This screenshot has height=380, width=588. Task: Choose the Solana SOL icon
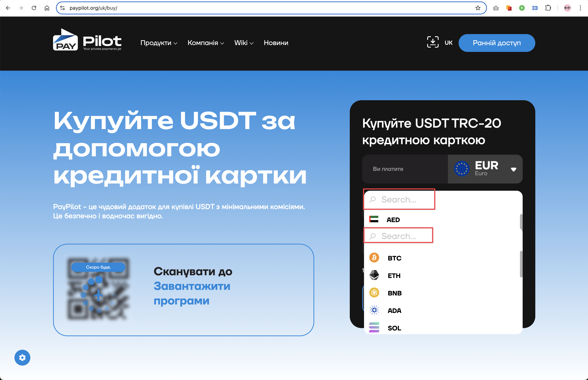(374, 328)
